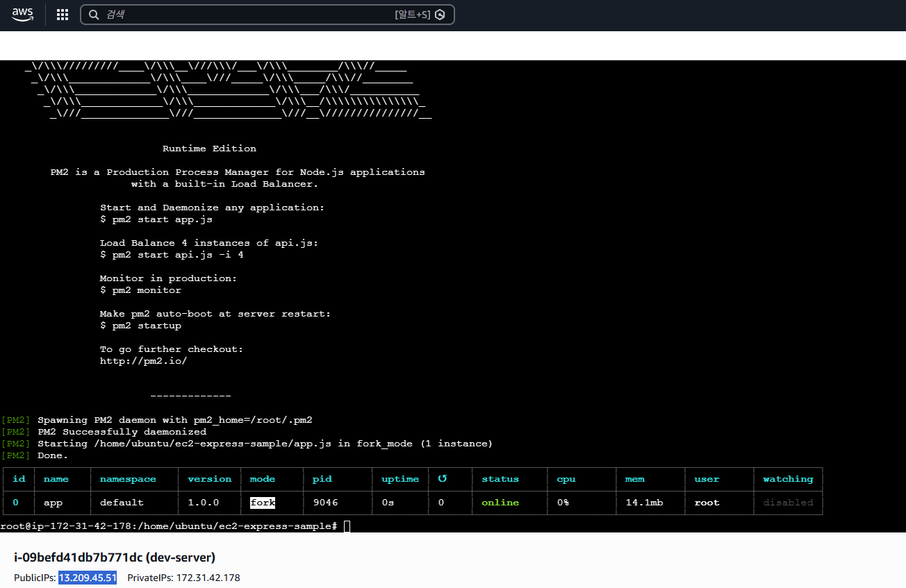The height and width of the screenshot is (588, 906).
Task: Click the keyboard shortcut hint in the search box
Action: tap(413, 15)
